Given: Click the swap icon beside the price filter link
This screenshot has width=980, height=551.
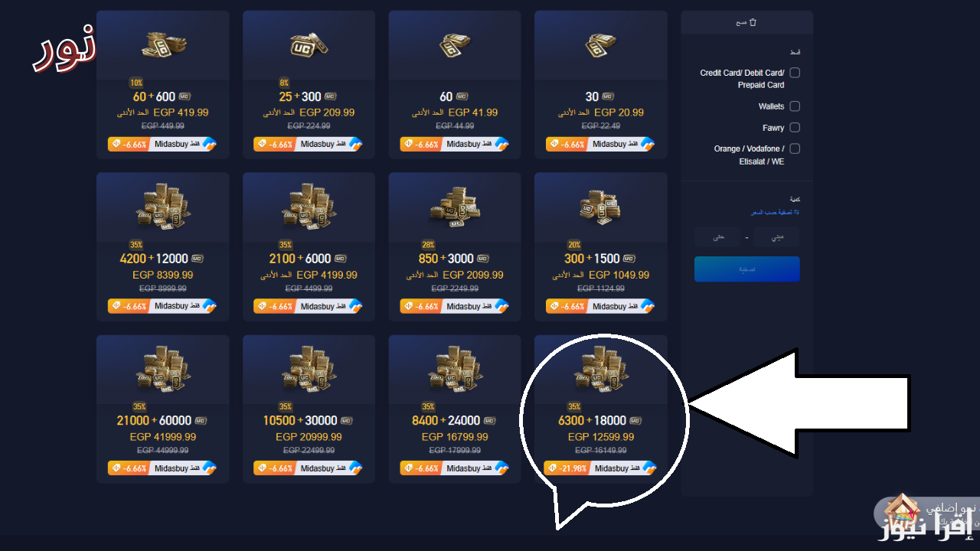Looking at the screenshot, I should pos(797,211).
